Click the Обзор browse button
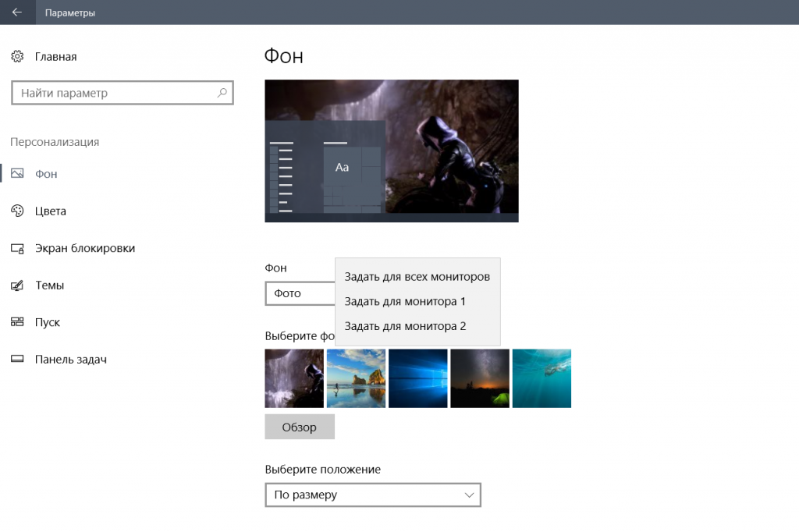 (x=300, y=427)
